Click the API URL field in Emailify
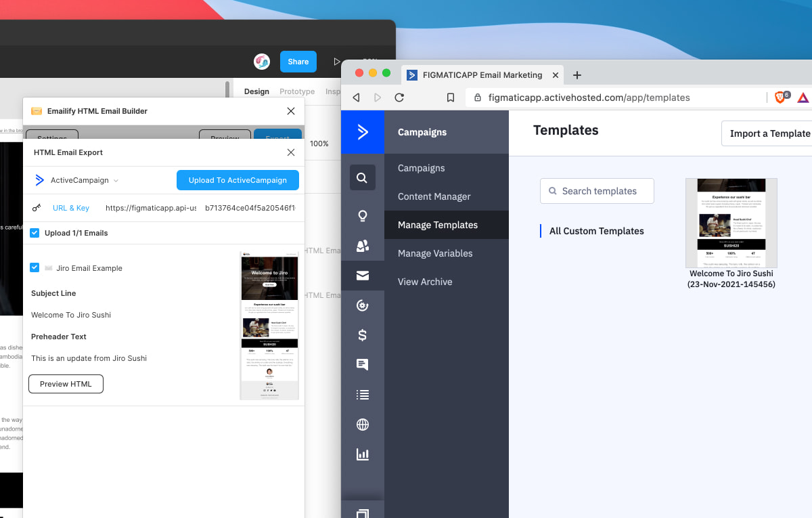Image resolution: width=812 pixels, height=518 pixels. point(151,208)
